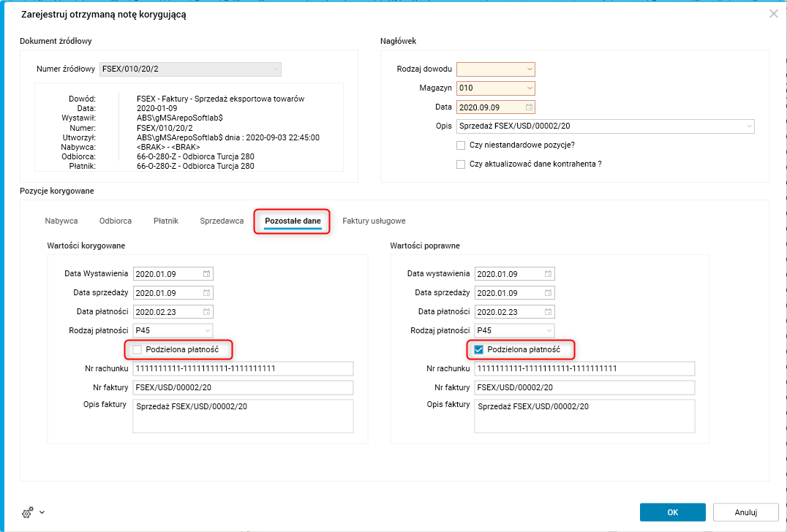This screenshot has width=787, height=532.
Task: Open calendar for correct Data płatności
Action: click(x=549, y=312)
